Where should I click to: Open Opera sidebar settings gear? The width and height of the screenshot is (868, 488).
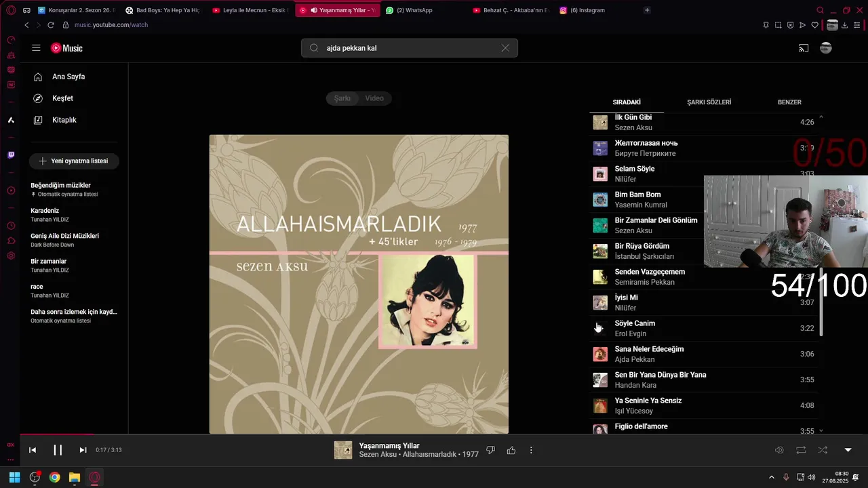pyautogui.click(x=11, y=256)
